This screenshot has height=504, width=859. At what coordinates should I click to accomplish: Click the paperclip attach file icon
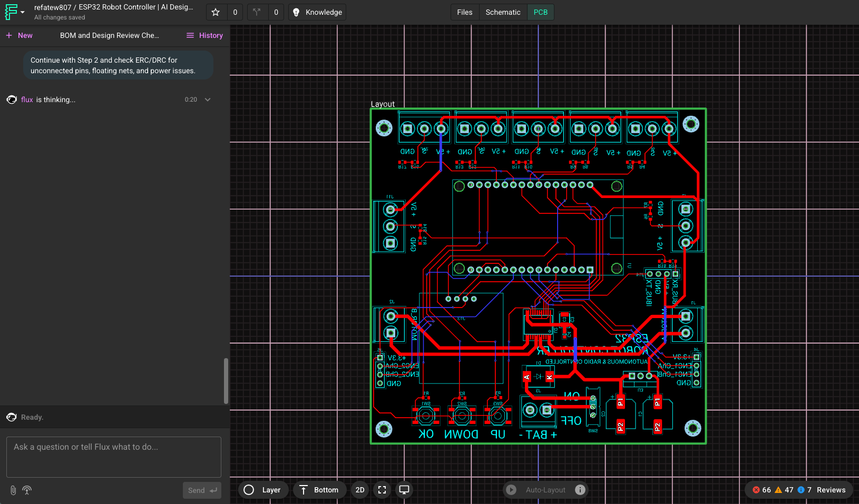coord(13,490)
